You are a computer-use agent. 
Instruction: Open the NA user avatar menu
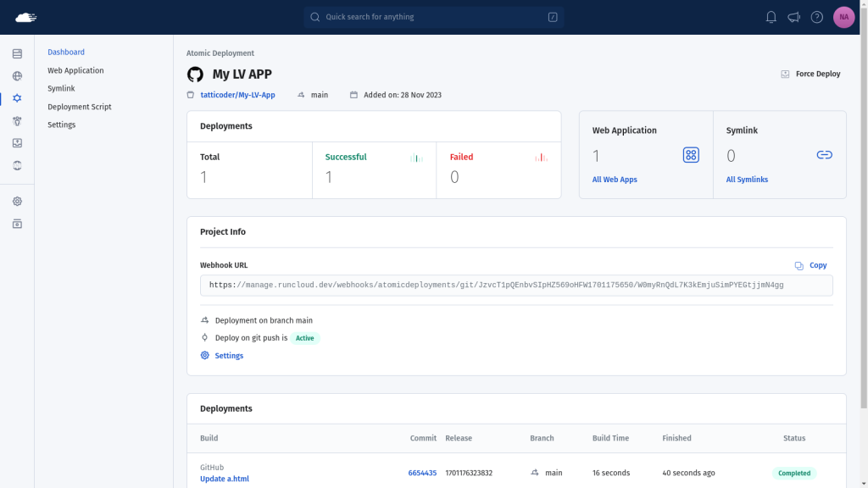coord(843,17)
